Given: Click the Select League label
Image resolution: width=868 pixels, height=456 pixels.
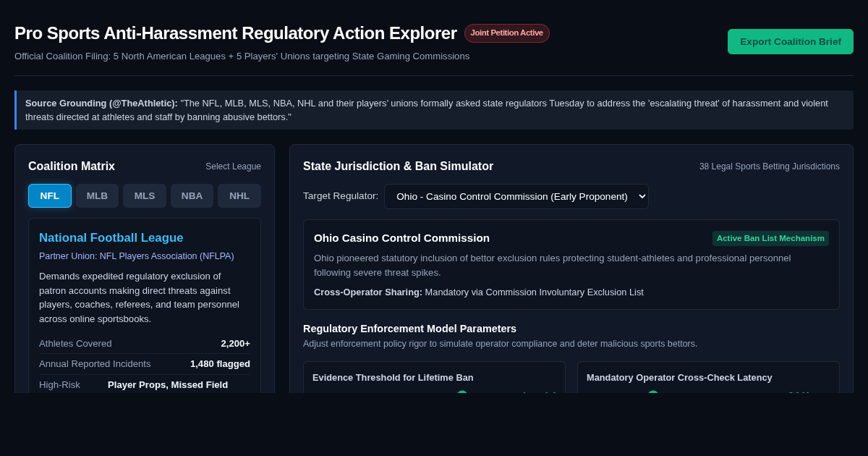Looking at the screenshot, I should (233, 166).
